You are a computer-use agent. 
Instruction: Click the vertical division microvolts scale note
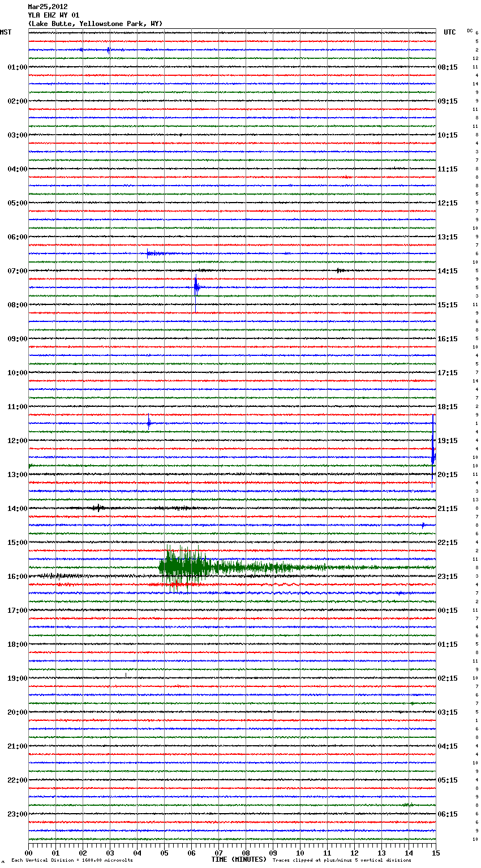point(72,860)
